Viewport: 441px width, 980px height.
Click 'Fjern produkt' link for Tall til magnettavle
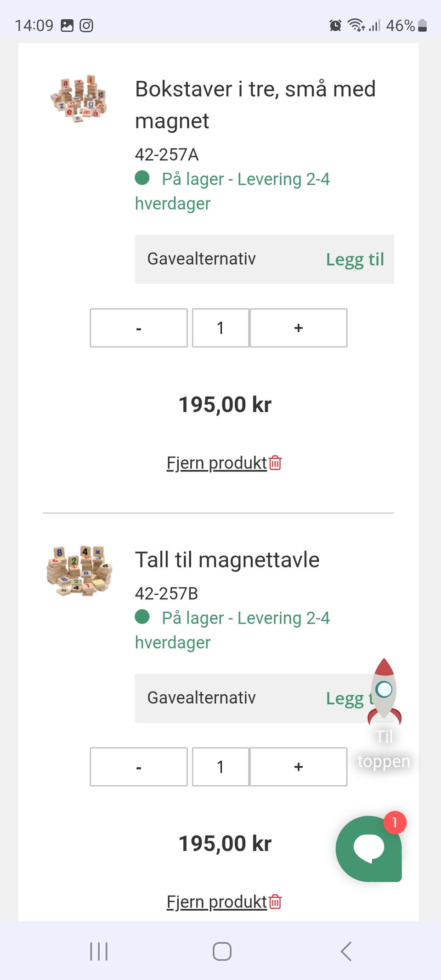[x=216, y=901]
